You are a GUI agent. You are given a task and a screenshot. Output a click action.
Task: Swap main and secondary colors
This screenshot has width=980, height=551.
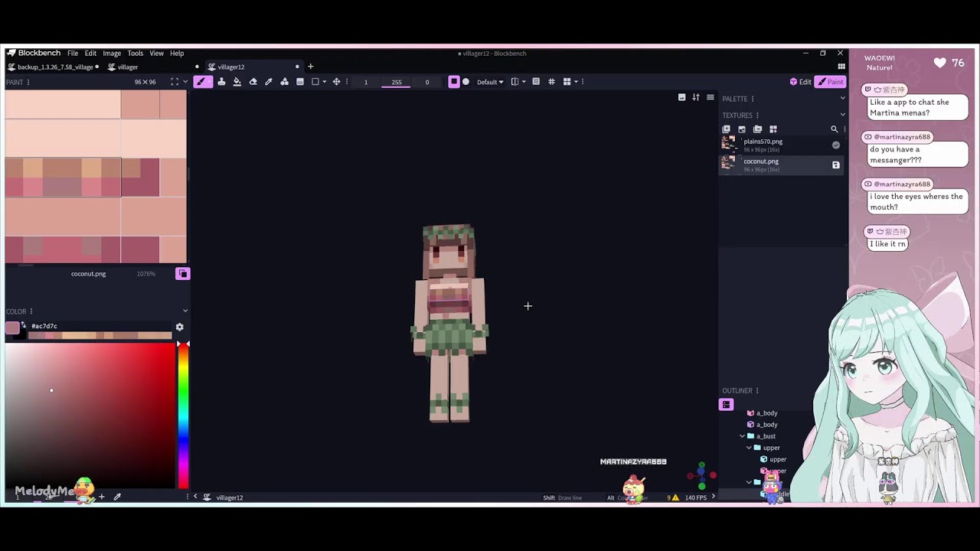pyautogui.click(x=24, y=325)
